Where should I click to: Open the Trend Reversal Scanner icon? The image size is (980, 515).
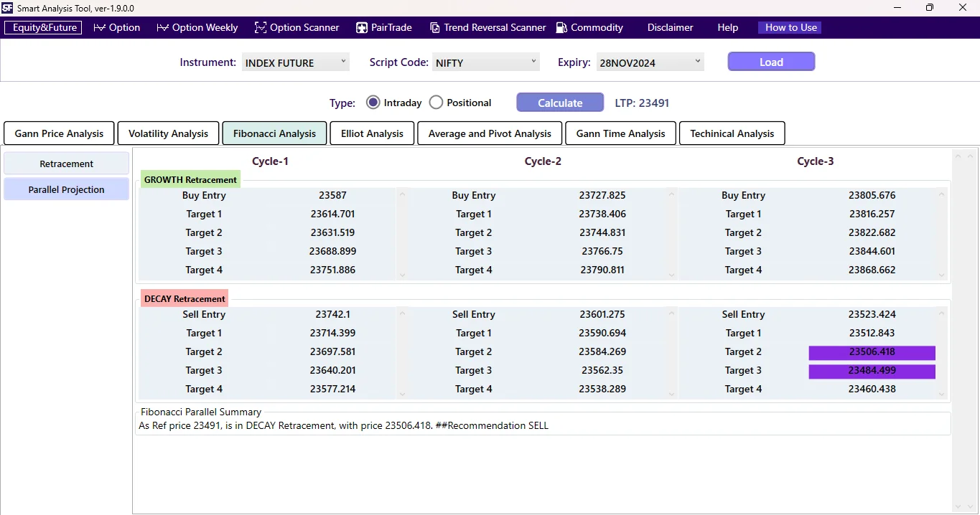434,27
